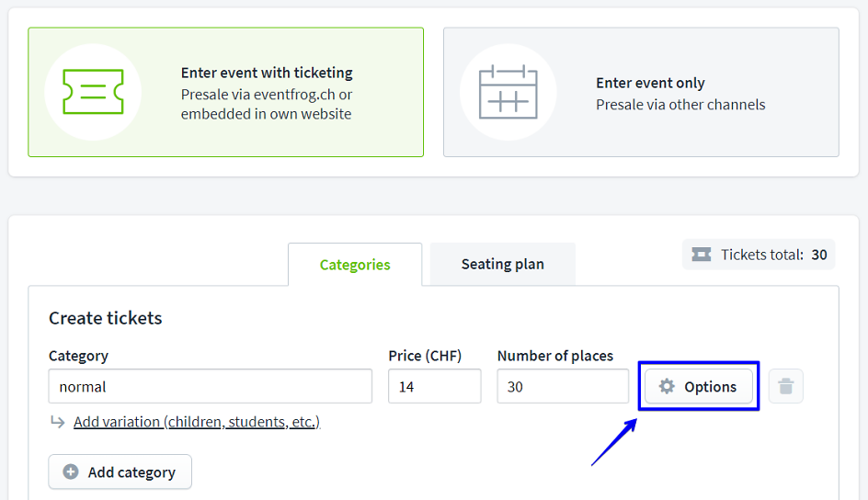
Task: Switch to the Categories tab
Action: click(x=355, y=265)
